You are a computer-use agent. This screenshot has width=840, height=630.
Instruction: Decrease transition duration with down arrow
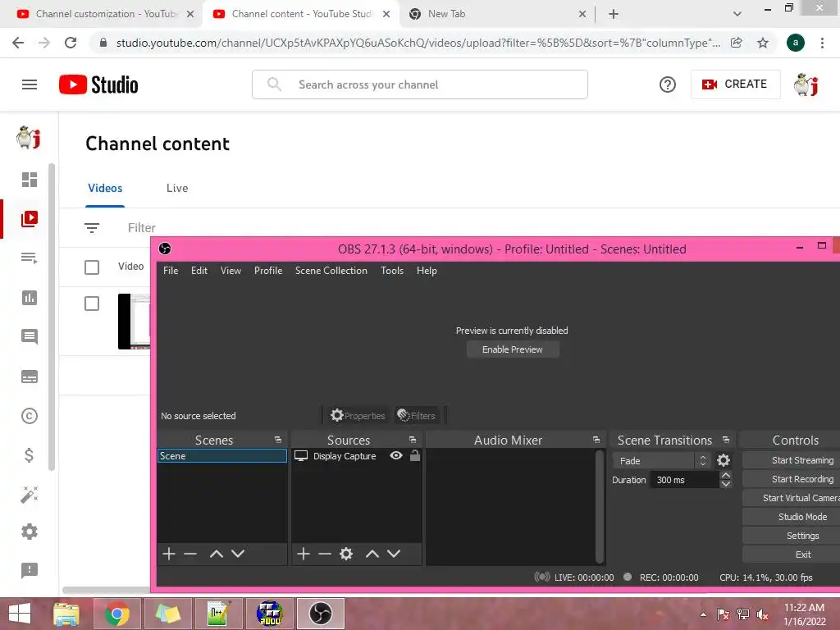tap(726, 484)
